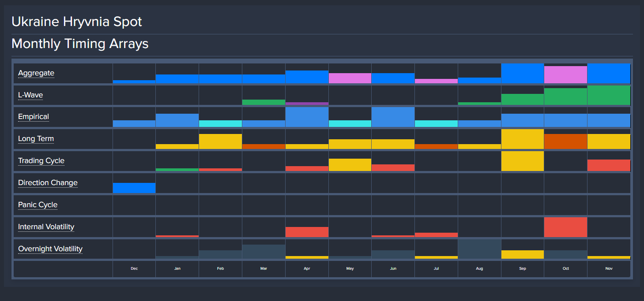Click the Internal Volatility link
Image resolution: width=644 pixels, height=301 pixels.
coord(46,227)
